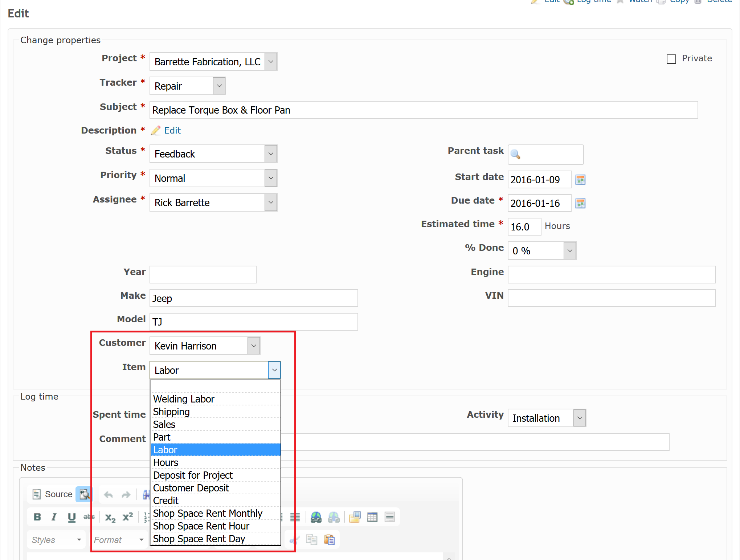Image resolution: width=740 pixels, height=560 pixels.
Task: Apply italic formatting in the Notes toolbar
Action: pos(54,517)
